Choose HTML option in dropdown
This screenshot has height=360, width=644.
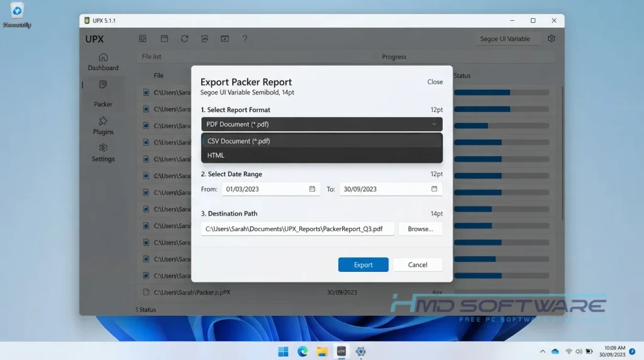(x=322, y=155)
